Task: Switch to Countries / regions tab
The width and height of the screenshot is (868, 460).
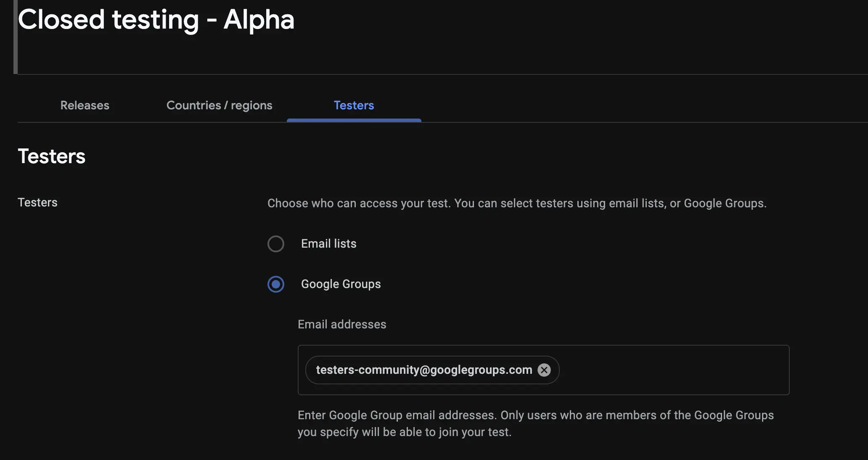Action: (x=219, y=105)
